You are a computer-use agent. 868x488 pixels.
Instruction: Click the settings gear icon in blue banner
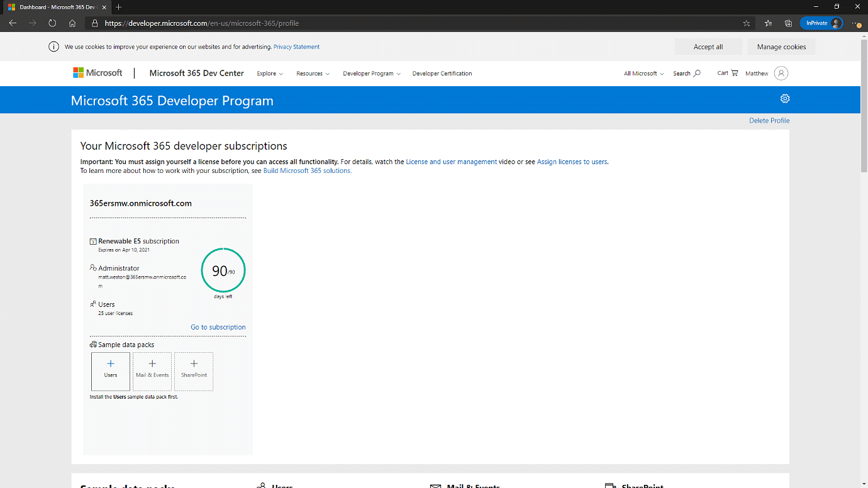coord(784,99)
